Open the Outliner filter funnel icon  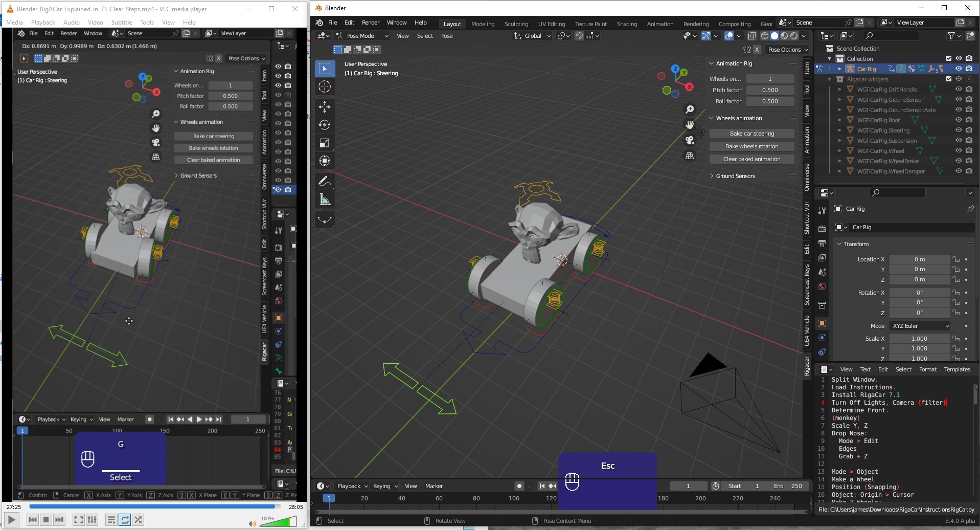(952, 36)
